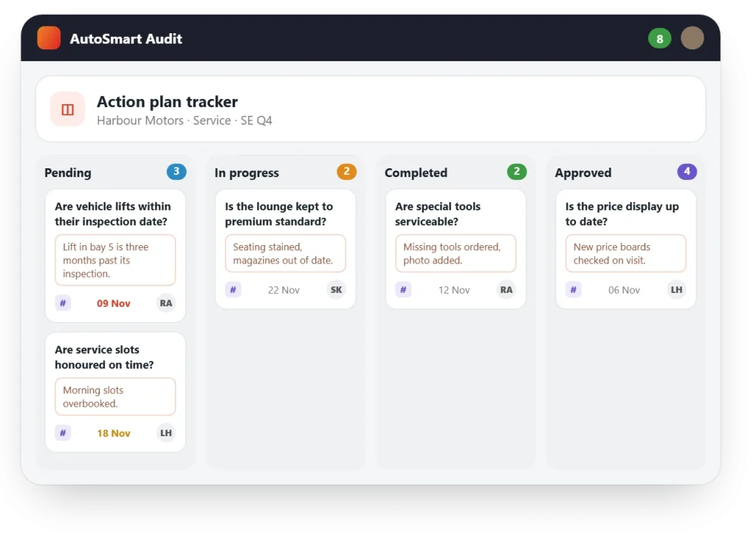Click the Completed count badge 2
Viewport: 756px width, 541px height.
tap(517, 171)
